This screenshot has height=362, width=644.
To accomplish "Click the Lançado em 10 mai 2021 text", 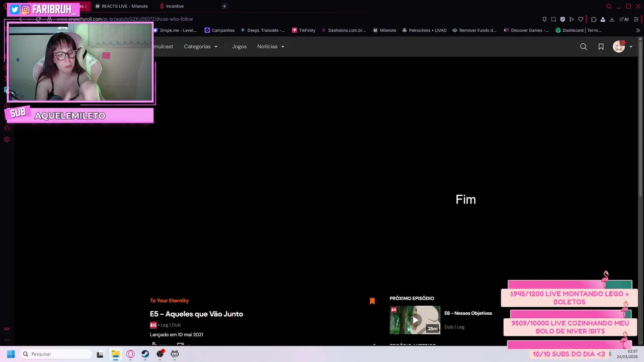I will [176, 335].
